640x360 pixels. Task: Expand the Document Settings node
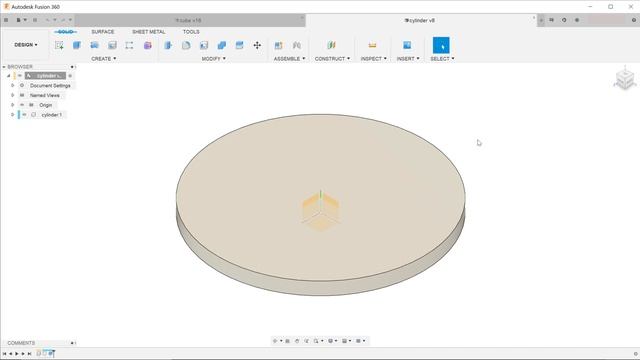[12, 85]
